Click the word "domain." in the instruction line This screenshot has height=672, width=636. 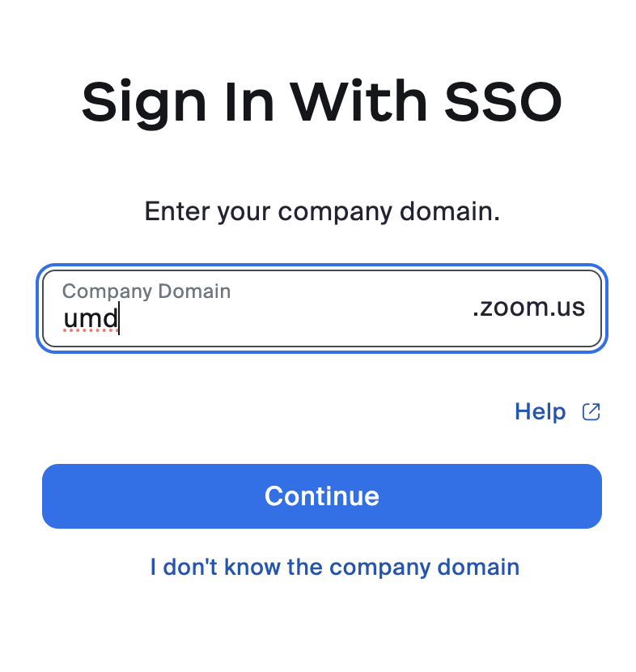tap(450, 211)
